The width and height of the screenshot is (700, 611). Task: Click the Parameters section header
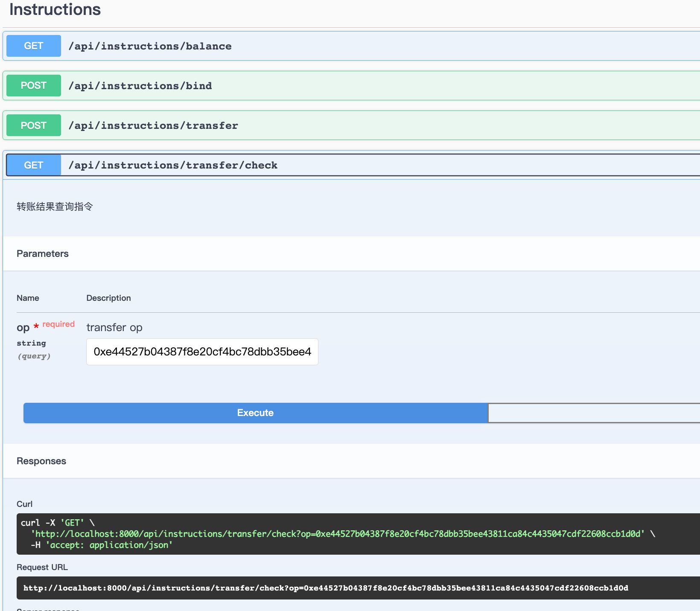click(x=43, y=254)
